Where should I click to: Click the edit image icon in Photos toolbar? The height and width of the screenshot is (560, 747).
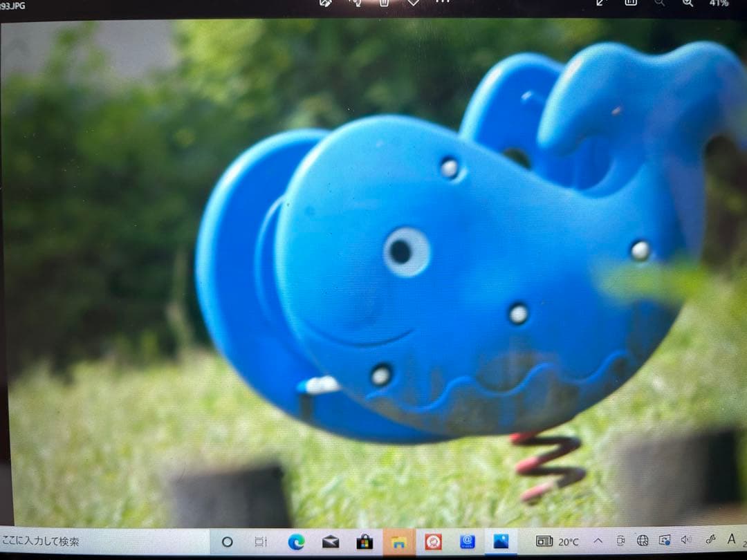[326, 3]
